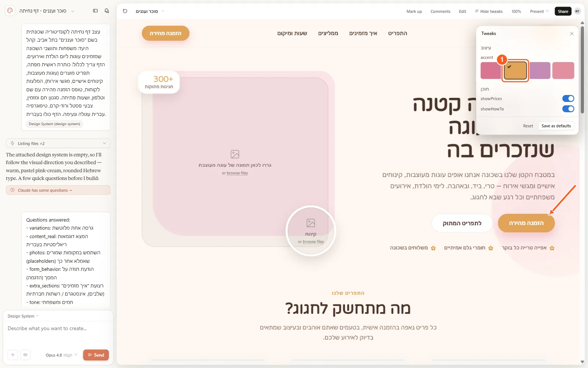Select the purple-lilac accent swatch
588x368 pixels.
point(540,70)
